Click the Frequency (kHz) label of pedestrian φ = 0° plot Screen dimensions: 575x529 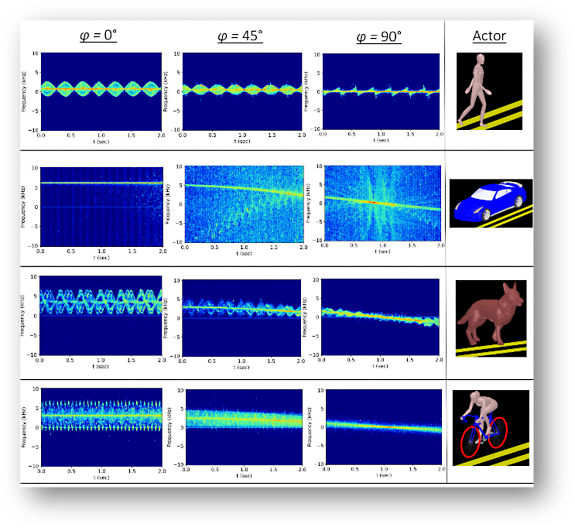(24, 91)
